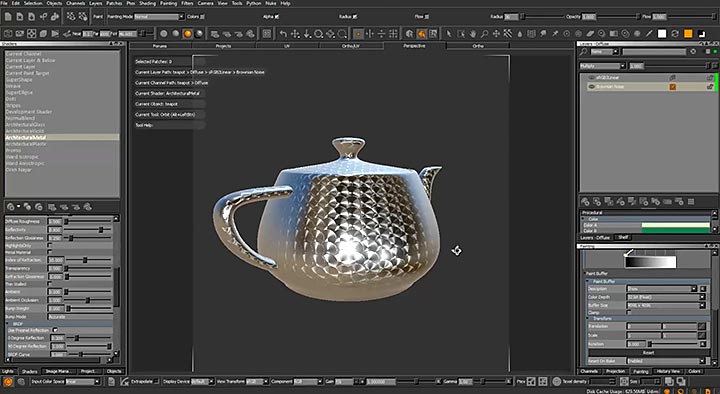Screen dimensions: 720x394
Task: Select the orange full-shading sphere icon
Action: tap(187, 34)
